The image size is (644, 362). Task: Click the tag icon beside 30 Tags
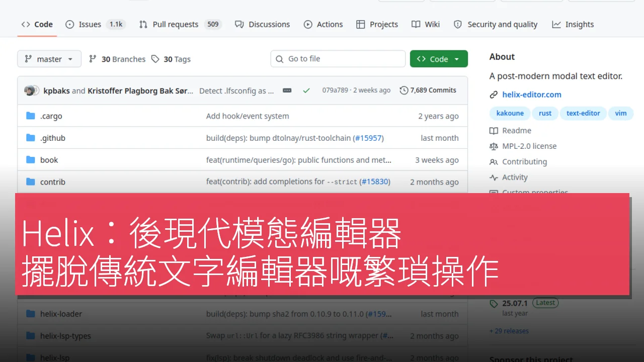pyautogui.click(x=155, y=59)
